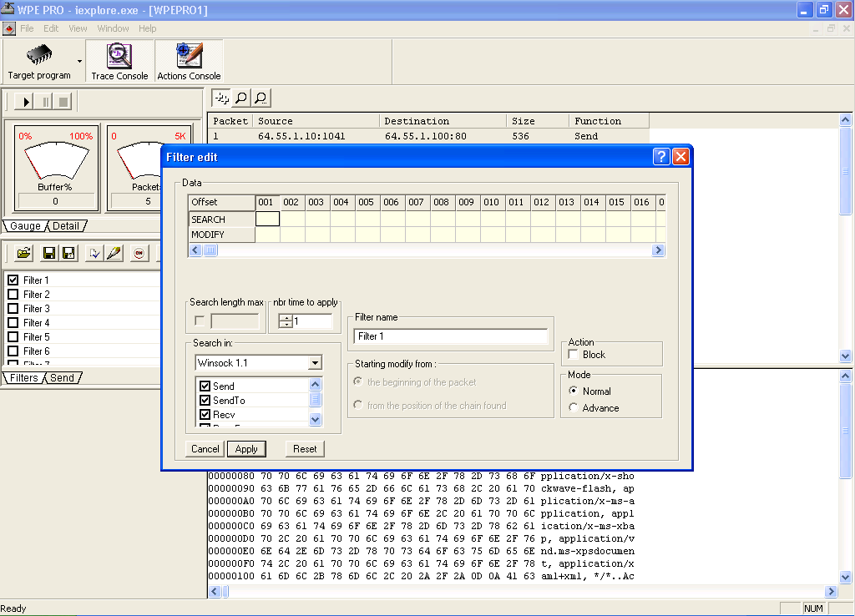Close the Filter edit dialog
The width and height of the screenshot is (855, 616).
(680, 157)
